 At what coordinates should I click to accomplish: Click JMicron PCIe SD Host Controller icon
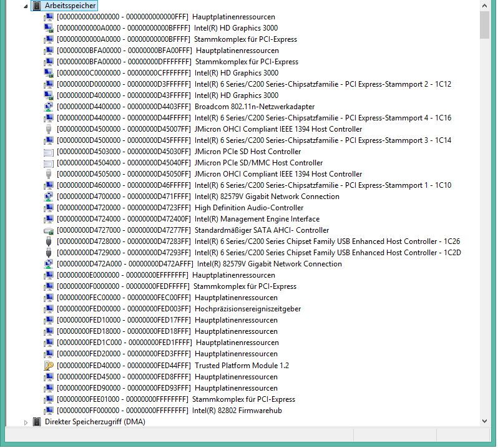[x=49, y=152]
